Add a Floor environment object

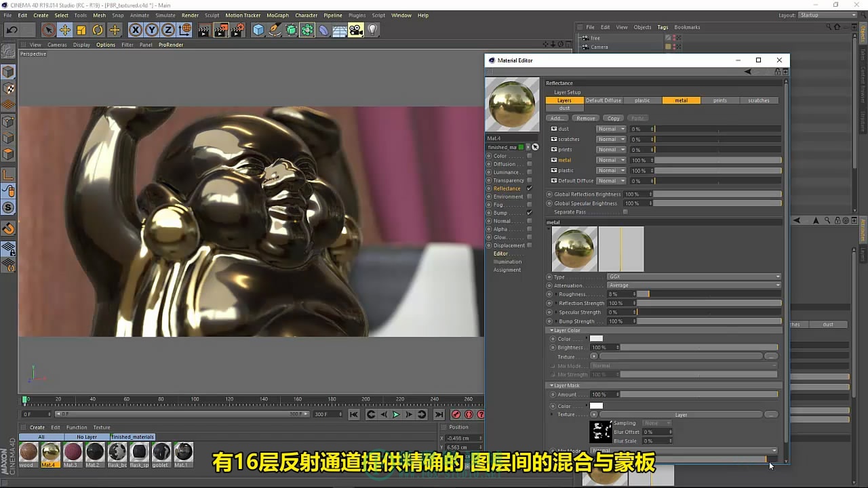(340, 30)
